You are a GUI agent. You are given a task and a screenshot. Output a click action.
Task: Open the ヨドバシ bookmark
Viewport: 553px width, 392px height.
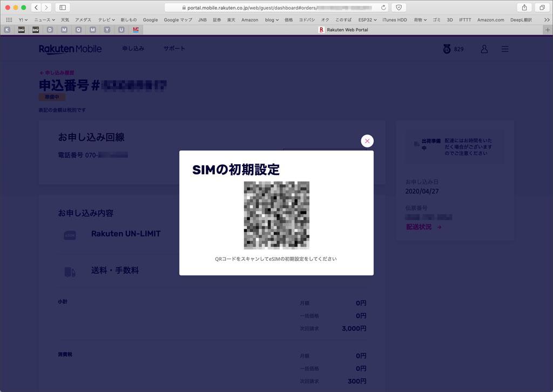pos(307,20)
